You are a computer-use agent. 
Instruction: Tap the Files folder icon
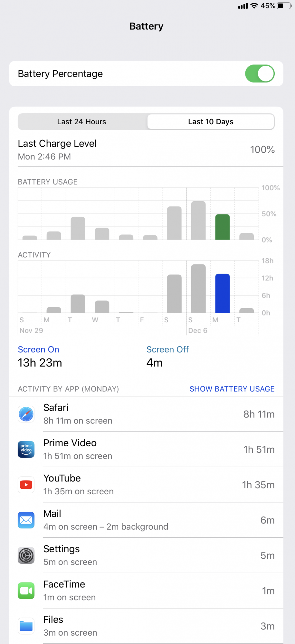[x=26, y=626]
